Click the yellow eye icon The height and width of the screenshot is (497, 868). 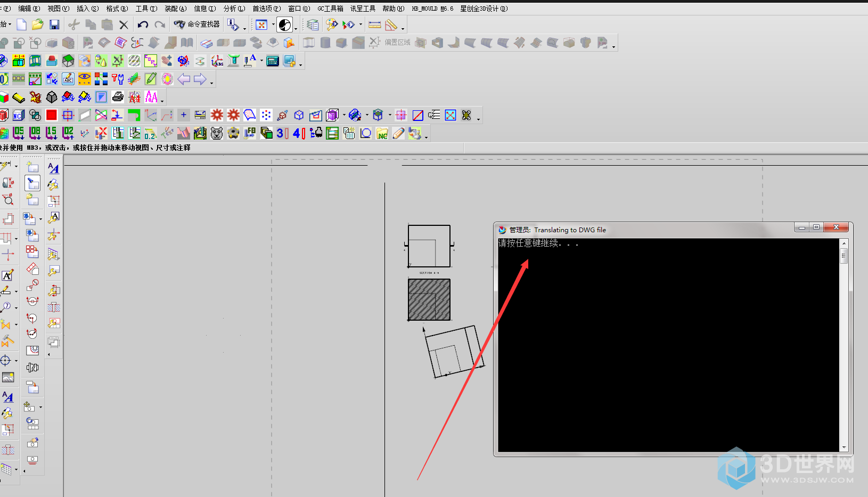coord(85,79)
